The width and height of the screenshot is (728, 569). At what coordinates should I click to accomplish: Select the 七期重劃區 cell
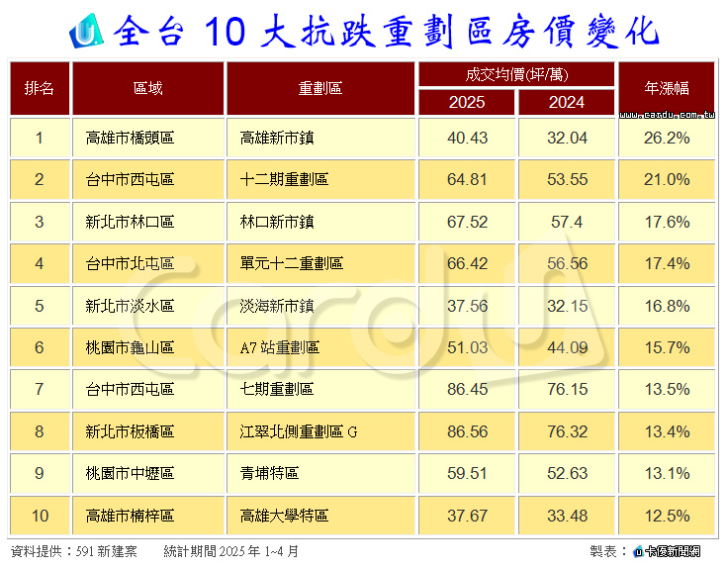coord(320,389)
